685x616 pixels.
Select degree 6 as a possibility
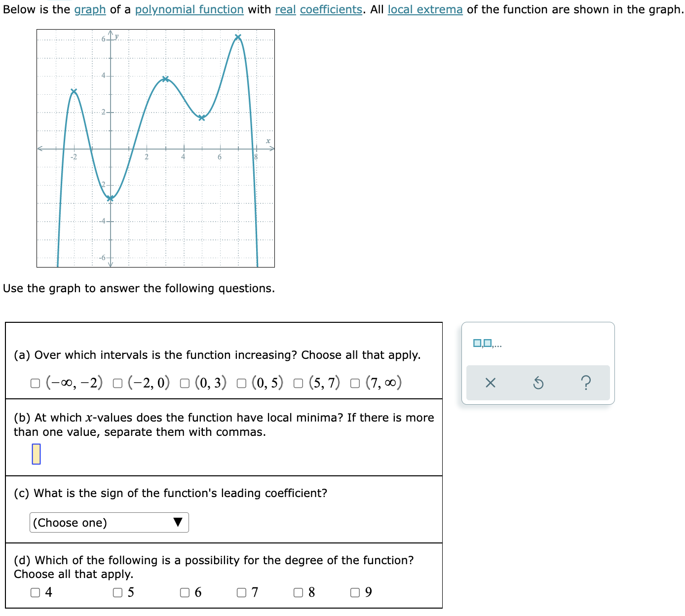point(184,592)
